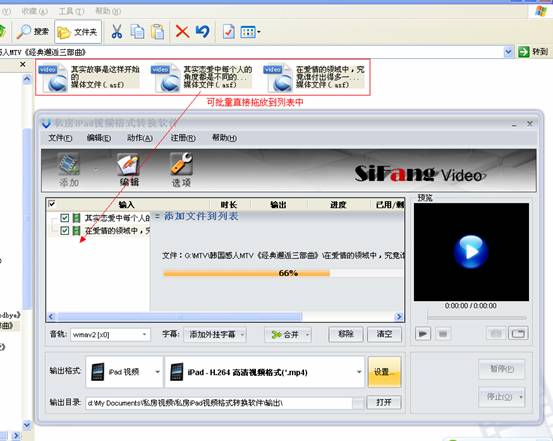Click the 清空 clear list button

[384, 334]
